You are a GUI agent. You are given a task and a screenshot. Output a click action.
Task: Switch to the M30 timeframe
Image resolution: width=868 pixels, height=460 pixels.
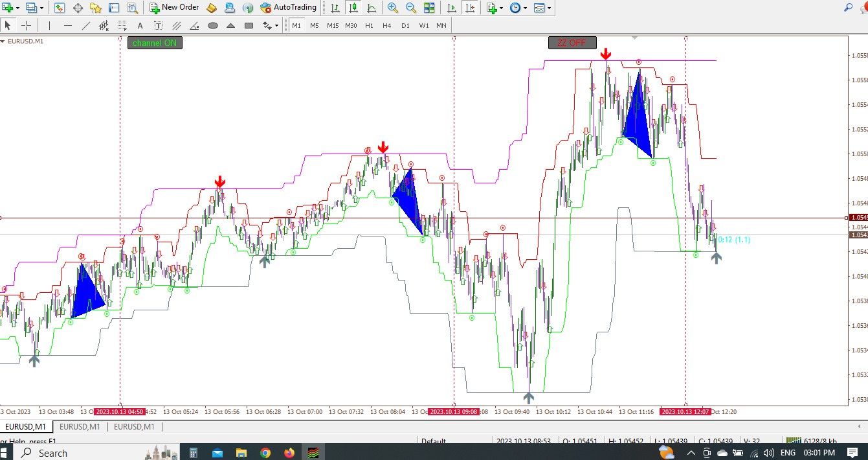pos(351,25)
